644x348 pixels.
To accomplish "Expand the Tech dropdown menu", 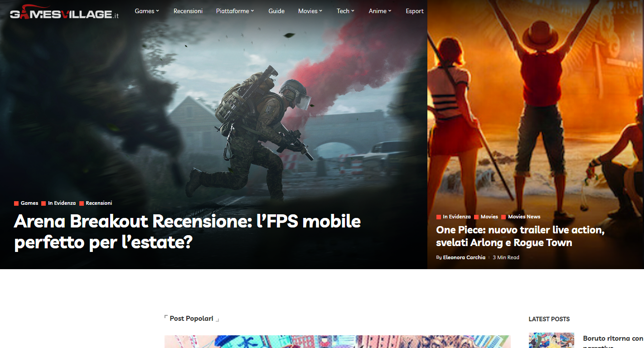I will 346,11.
